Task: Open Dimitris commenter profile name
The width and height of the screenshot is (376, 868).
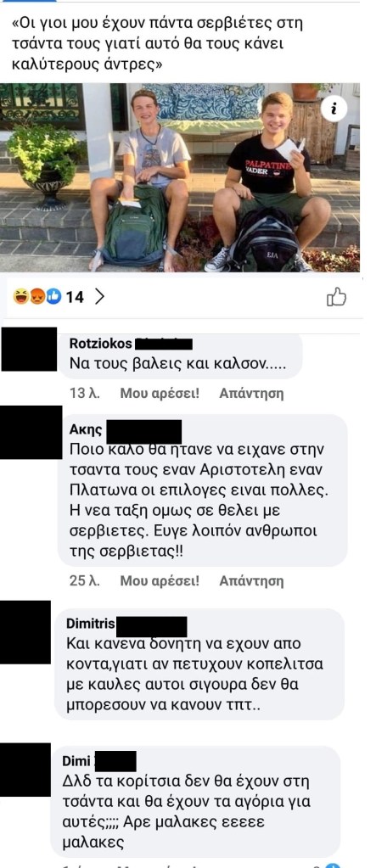Action: tap(91, 624)
